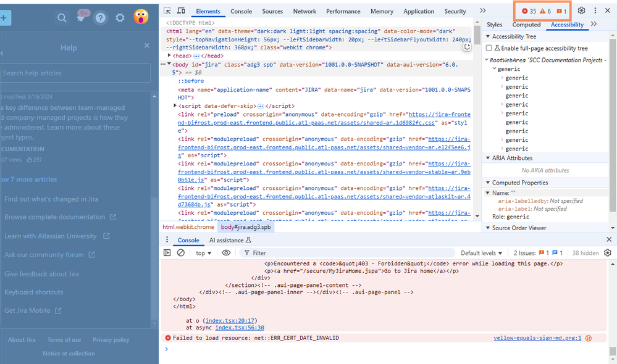Click the 35 errors counter
Screen dimensions: 617x364
[529, 11]
